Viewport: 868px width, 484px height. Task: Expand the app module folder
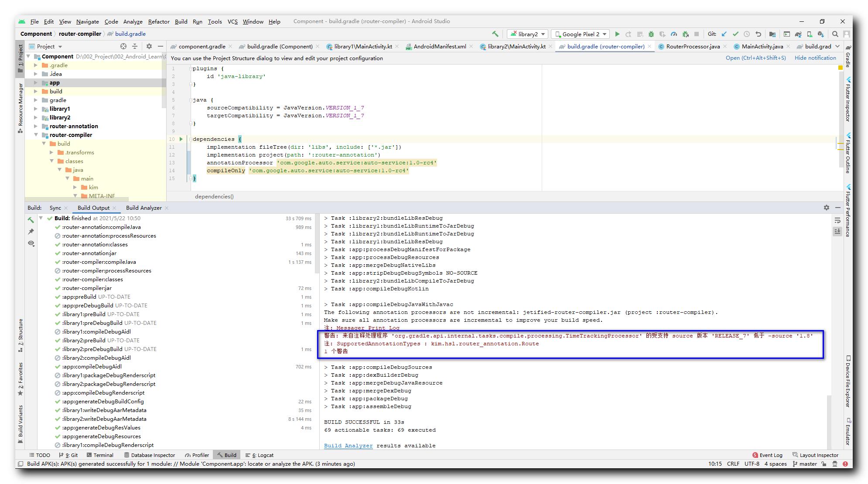(x=36, y=82)
